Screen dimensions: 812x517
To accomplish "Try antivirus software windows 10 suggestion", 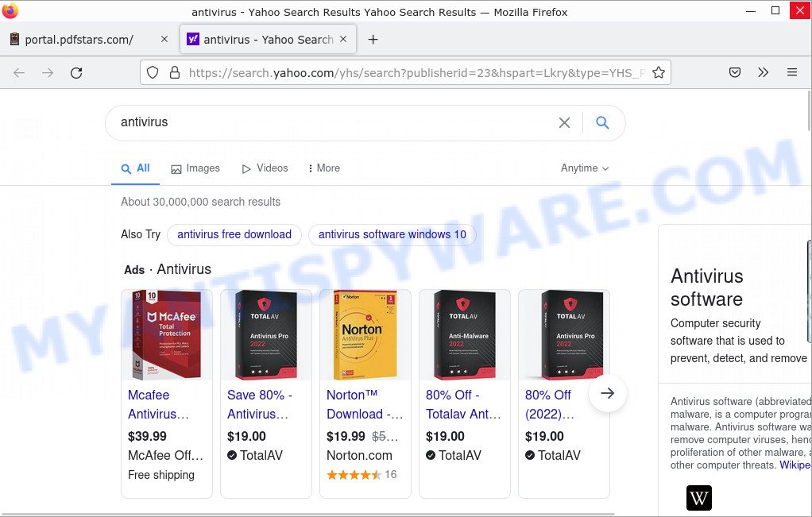I will (392, 234).
